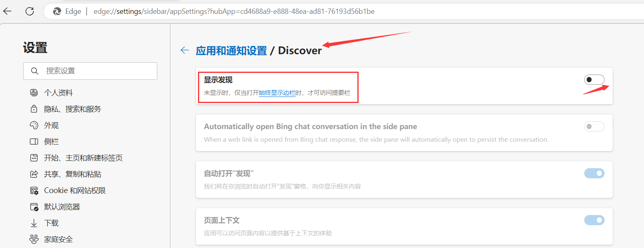Turn off the 自动打开"发现" toggle
Viewport: 644px width, 248px height.
[x=594, y=173]
